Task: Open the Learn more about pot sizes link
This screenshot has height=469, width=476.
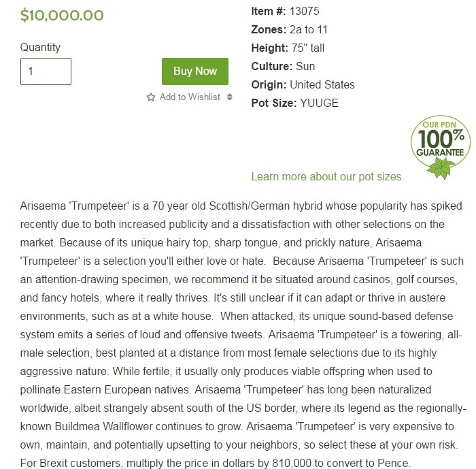Action: click(327, 177)
